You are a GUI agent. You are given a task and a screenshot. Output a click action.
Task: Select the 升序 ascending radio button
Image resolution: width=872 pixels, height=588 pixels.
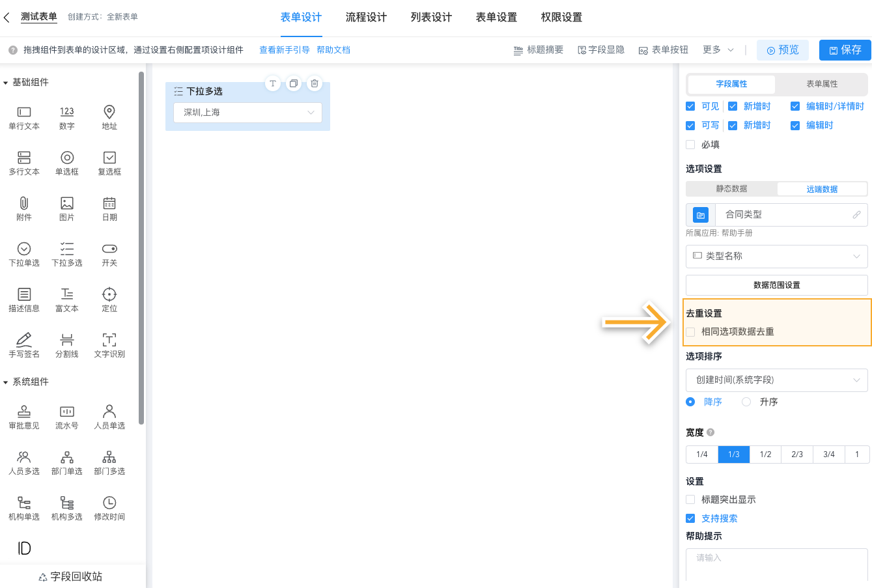[746, 402]
